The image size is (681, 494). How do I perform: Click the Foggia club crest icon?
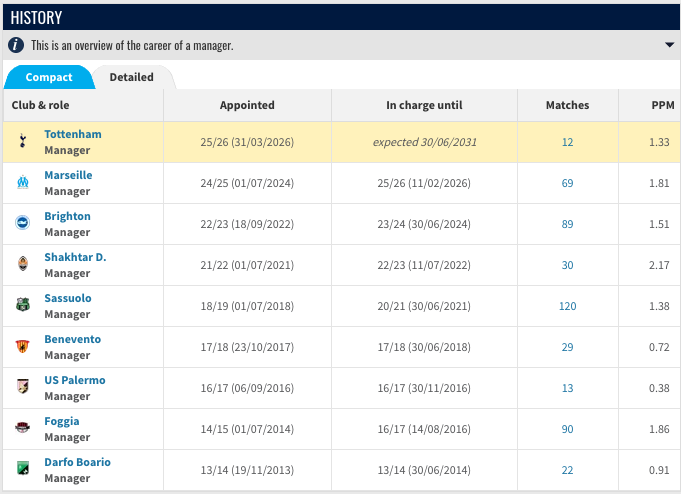(23, 428)
